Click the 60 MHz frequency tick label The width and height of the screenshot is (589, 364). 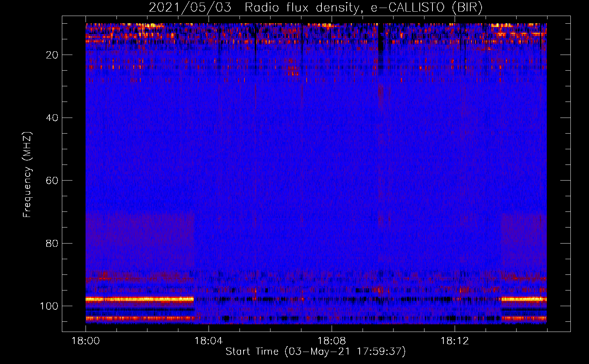(x=52, y=181)
